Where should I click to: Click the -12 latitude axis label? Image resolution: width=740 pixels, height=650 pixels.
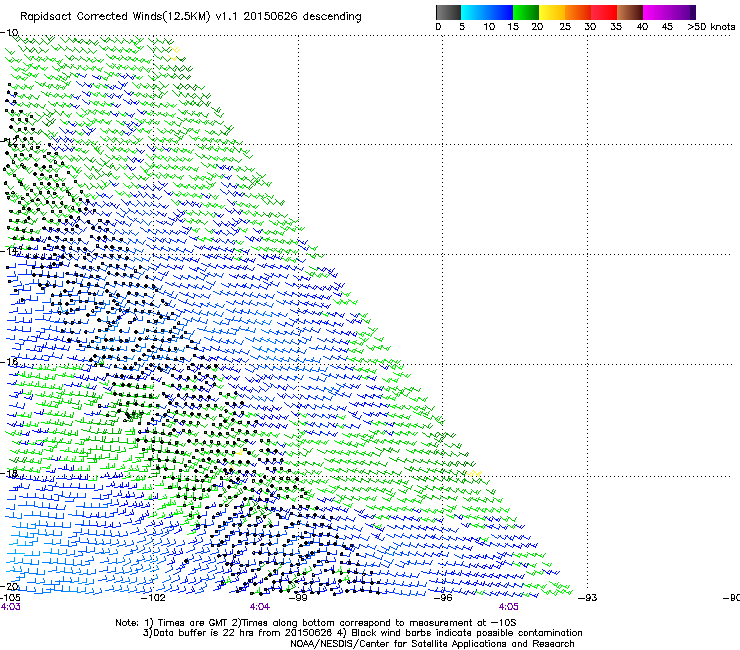click(9, 141)
